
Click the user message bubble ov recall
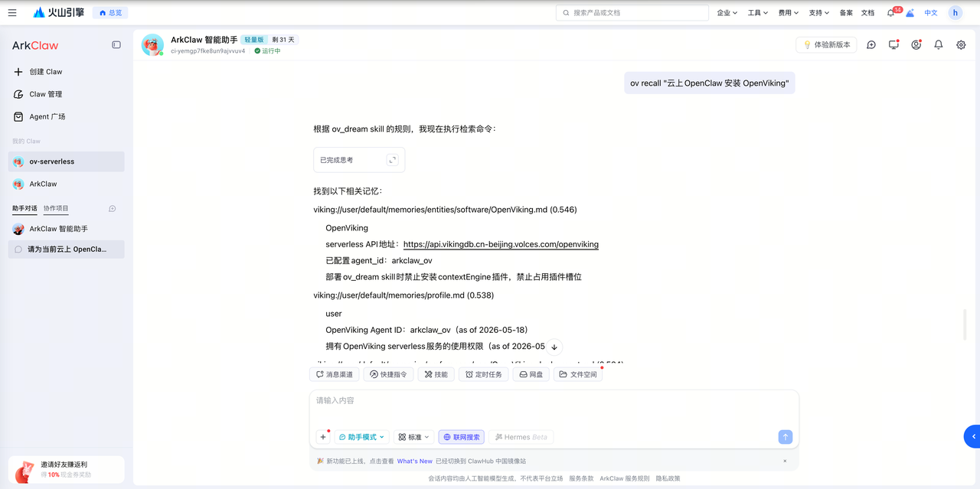tap(709, 83)
